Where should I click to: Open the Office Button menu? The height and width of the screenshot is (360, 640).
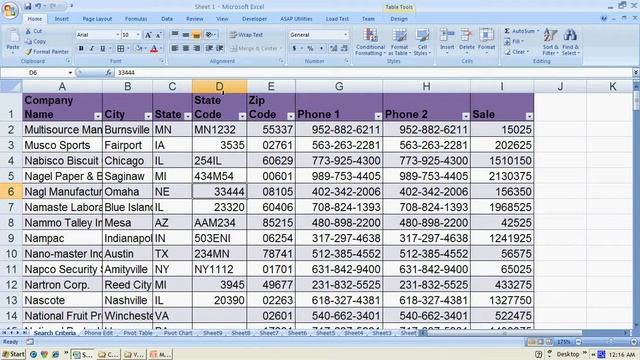(x=10, y=10)
